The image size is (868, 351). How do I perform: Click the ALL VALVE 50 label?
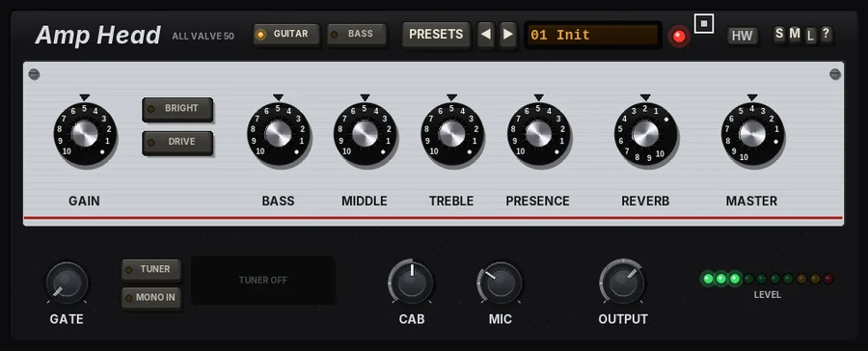(203, 37)
